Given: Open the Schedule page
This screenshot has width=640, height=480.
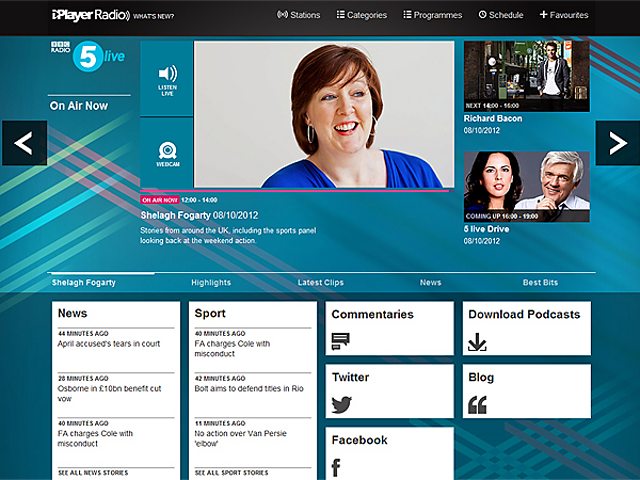Looking at the screenshot, I should (501, 15).
